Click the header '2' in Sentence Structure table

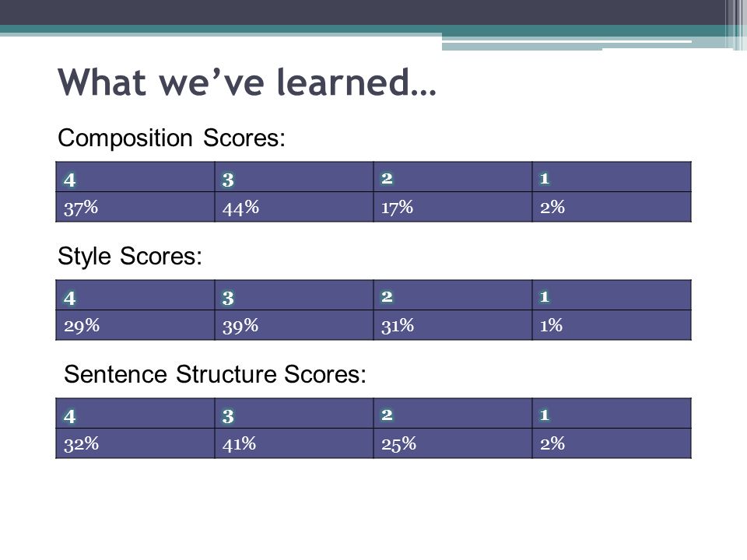(x=453, y=413)
